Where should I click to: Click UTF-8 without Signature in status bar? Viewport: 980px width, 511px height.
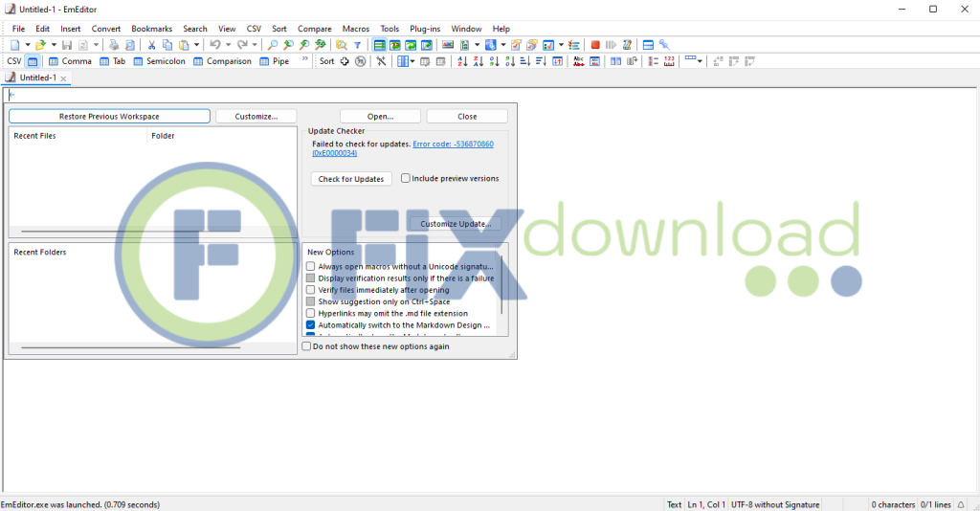click(x=775, y=504)
